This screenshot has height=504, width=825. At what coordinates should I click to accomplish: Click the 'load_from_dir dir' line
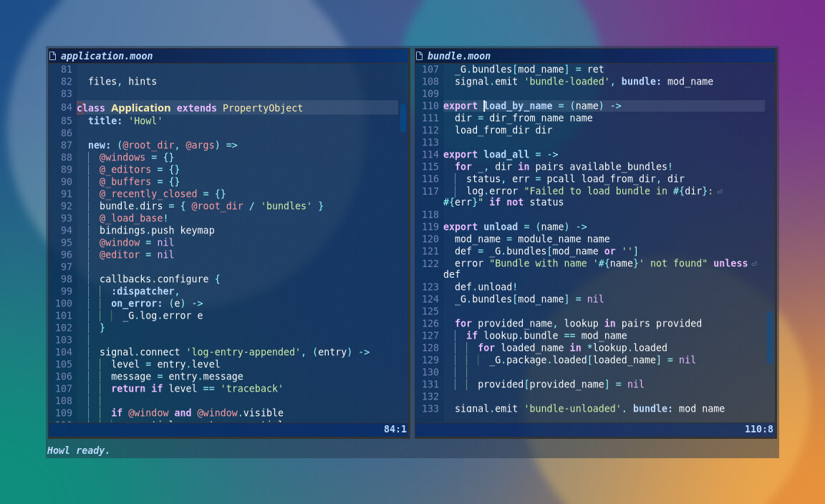coord(503,130)
